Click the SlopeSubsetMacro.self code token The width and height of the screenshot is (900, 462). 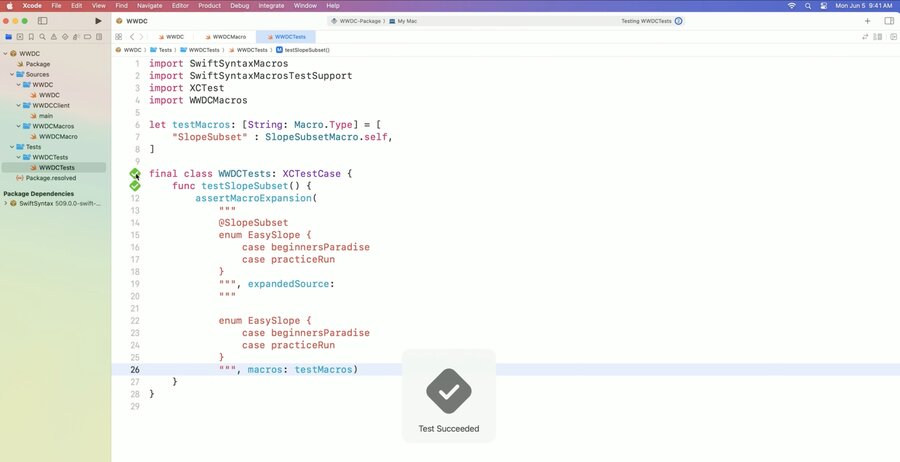pyautogui.click(x=326, y=137)
